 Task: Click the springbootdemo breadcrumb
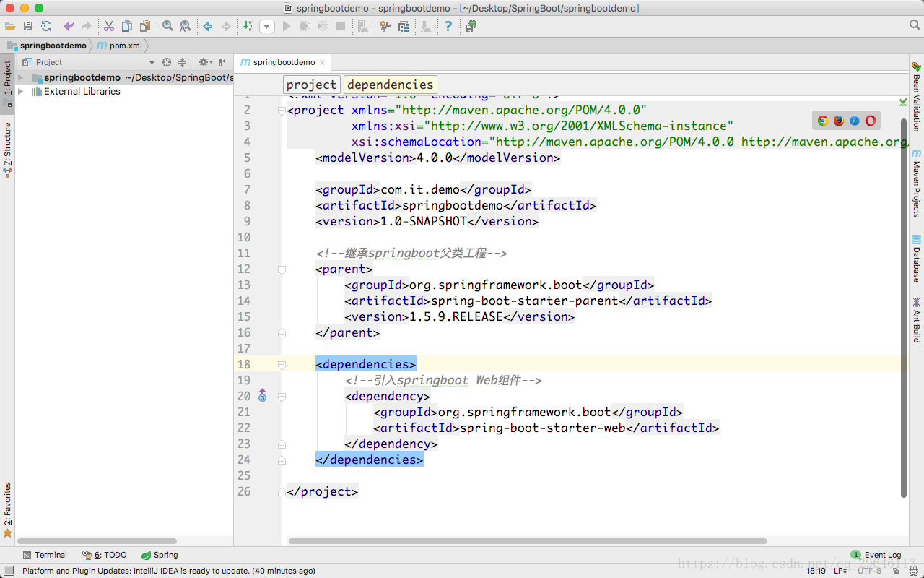pos(48,45)
